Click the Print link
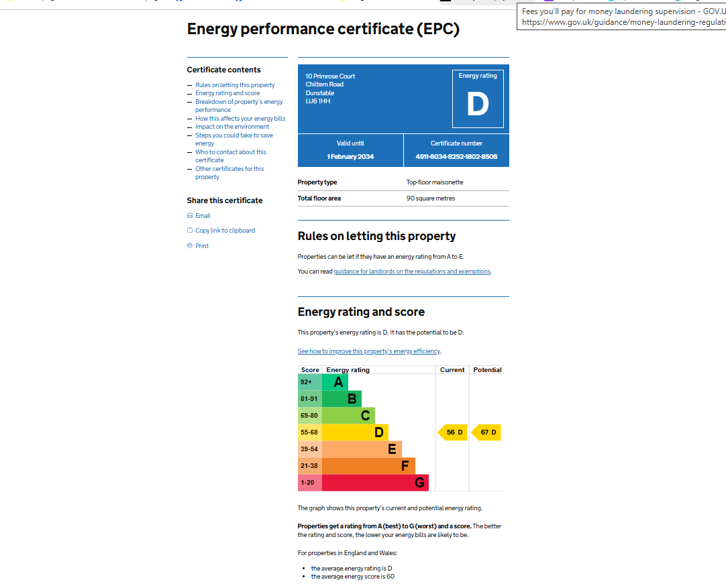 coord(202,245)
